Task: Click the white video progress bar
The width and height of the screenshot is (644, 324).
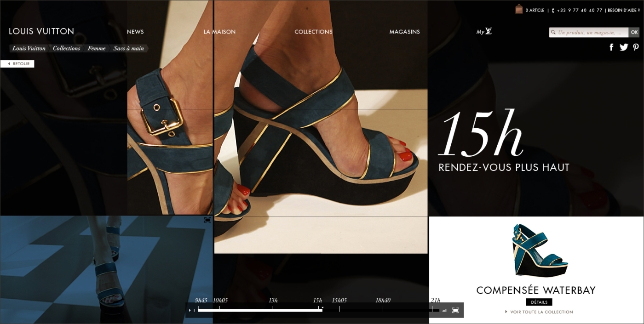Action: [x=260, y=310]
